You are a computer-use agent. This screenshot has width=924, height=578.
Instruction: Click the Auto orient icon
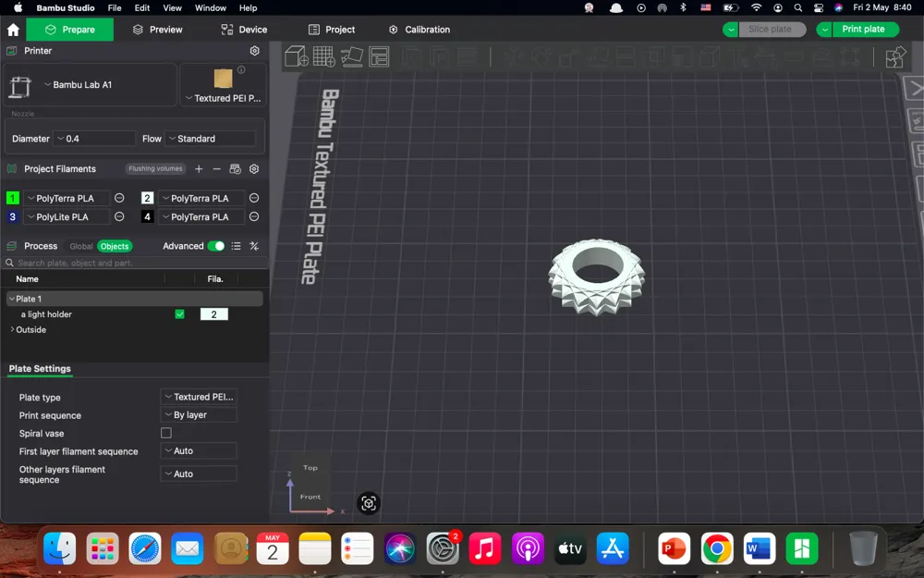tap(352, 56)
